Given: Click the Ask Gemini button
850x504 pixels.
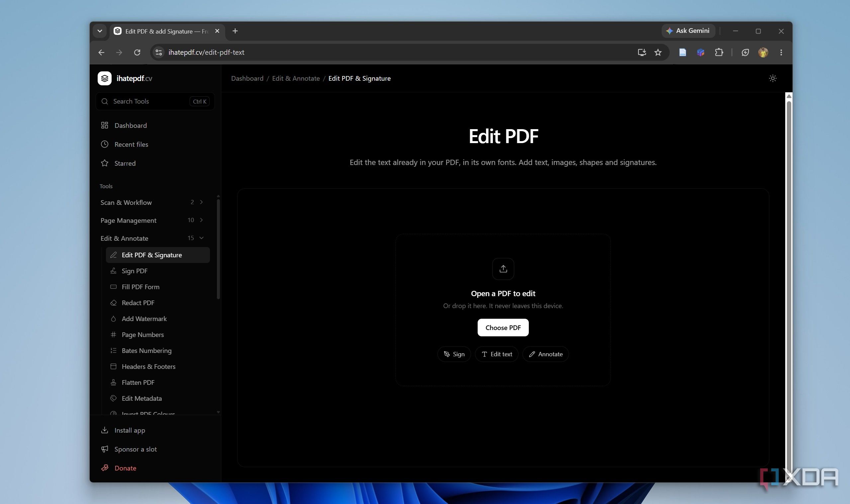Looking at the screenshot, I should tap(688, 31).
